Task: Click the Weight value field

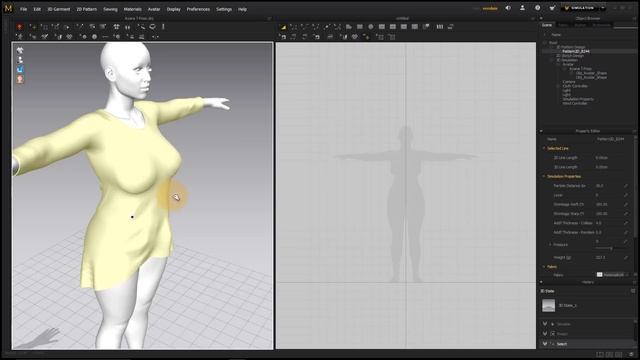Action: (608, 258)
